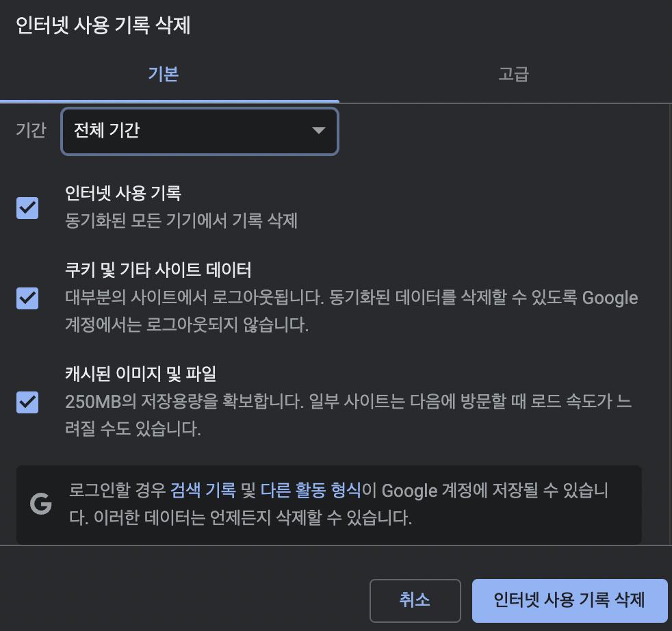Uncheck the 인터넷 사용 기록 checkbox
The image size is (672, 631).
[27, 208]
